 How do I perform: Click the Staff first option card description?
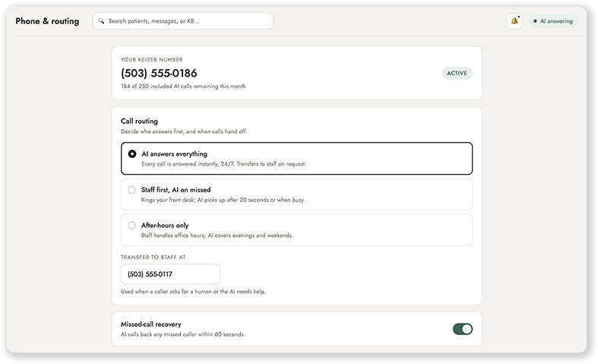(223, 200)
